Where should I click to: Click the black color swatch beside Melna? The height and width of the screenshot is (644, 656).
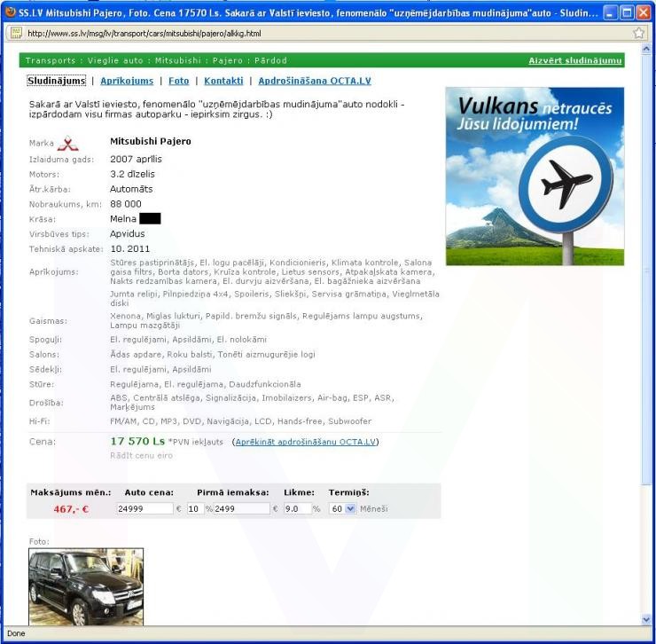point(150,218)
